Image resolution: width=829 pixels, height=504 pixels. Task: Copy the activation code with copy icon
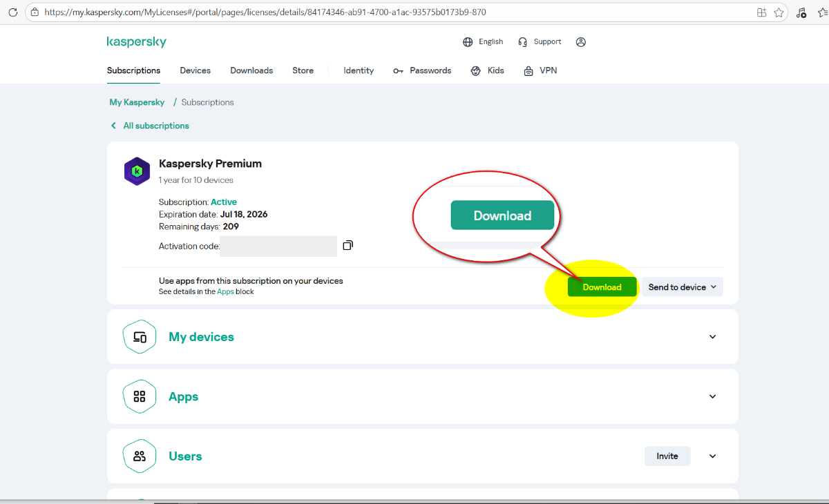pyautogui.click(x=348, y=245)
